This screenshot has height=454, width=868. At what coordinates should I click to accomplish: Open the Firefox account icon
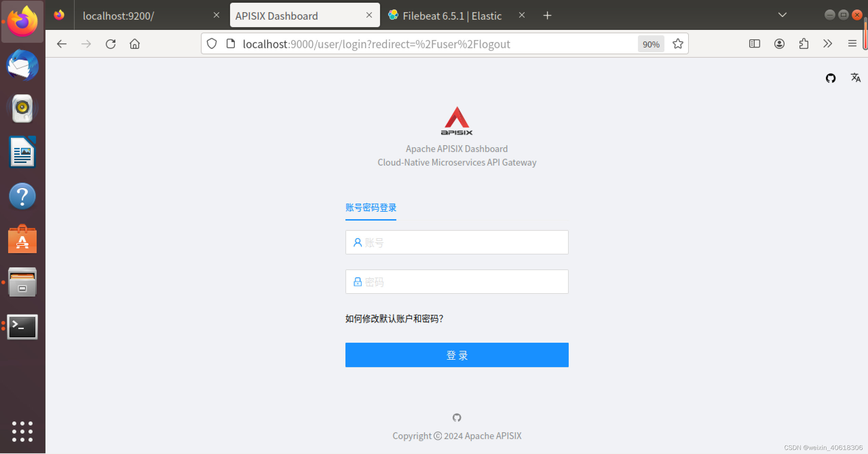(779, 44)
